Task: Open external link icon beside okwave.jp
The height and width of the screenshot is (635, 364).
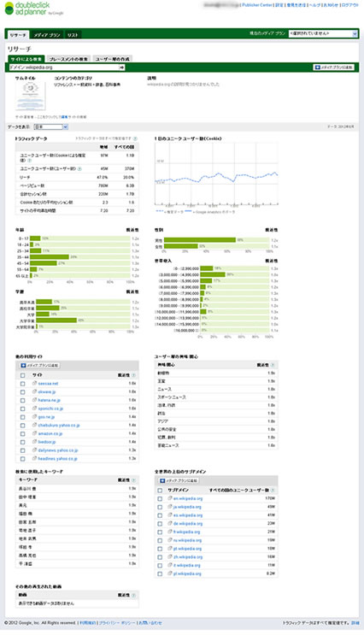Action: coord(35,391)
